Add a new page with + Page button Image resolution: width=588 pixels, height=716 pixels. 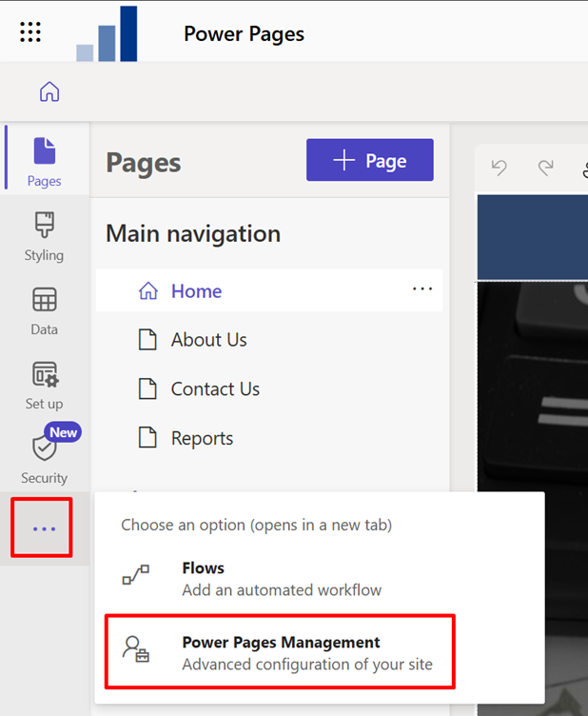tap(370, 160)
